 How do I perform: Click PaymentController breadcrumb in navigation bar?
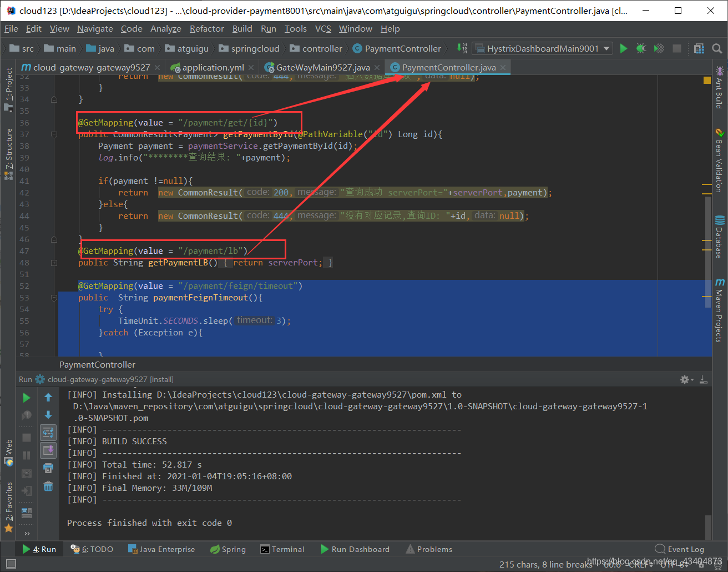[x=397, y=48]
